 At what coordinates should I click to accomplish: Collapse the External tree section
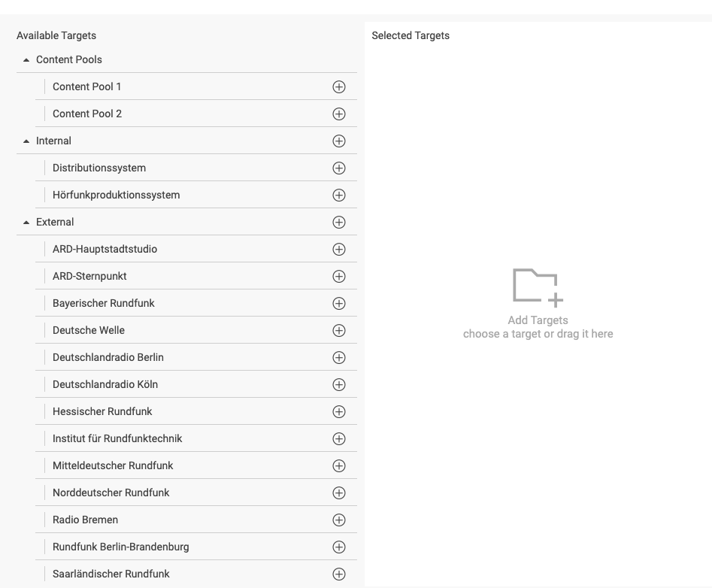(27, 222)
